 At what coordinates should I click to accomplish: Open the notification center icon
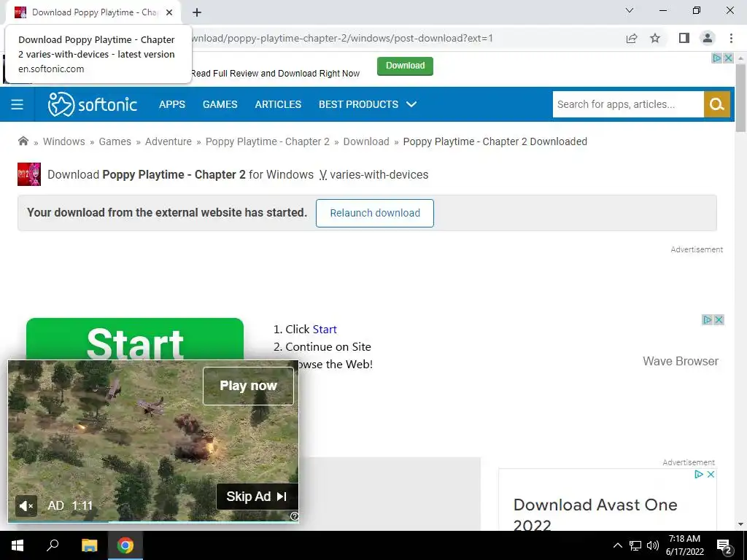pos(724,546)
